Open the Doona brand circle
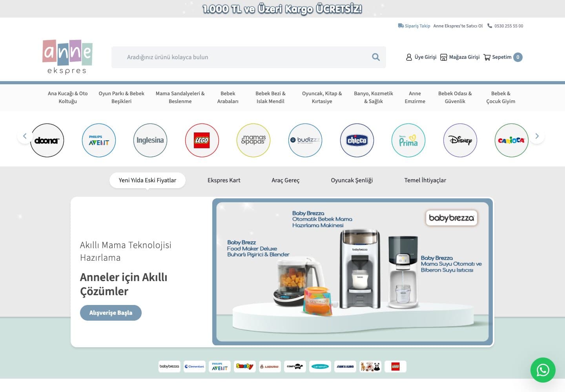This screenshot has width=565, height=392. [x=47, y=140]
